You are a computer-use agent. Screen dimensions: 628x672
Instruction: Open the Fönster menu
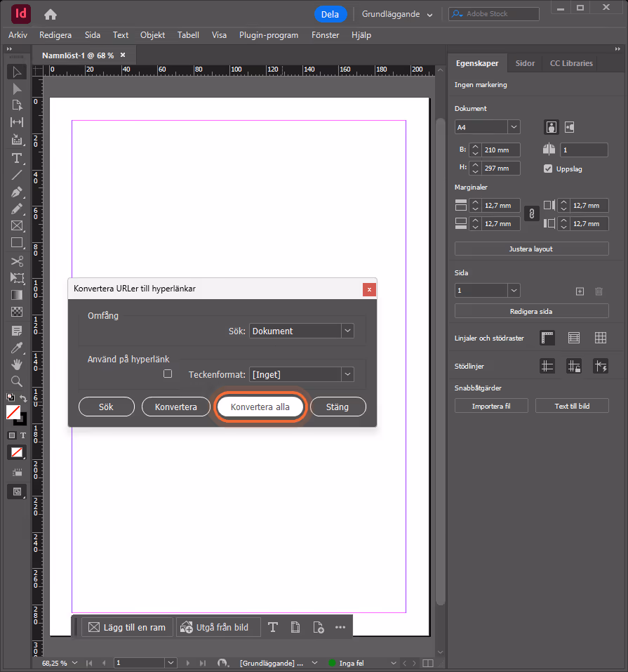click(x=325, y=35)
